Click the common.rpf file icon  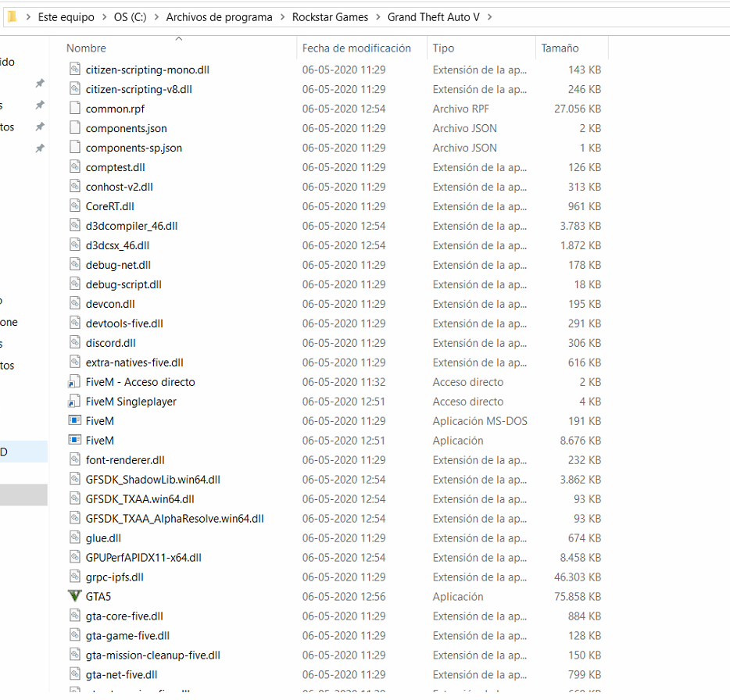[x=74, y=109]
